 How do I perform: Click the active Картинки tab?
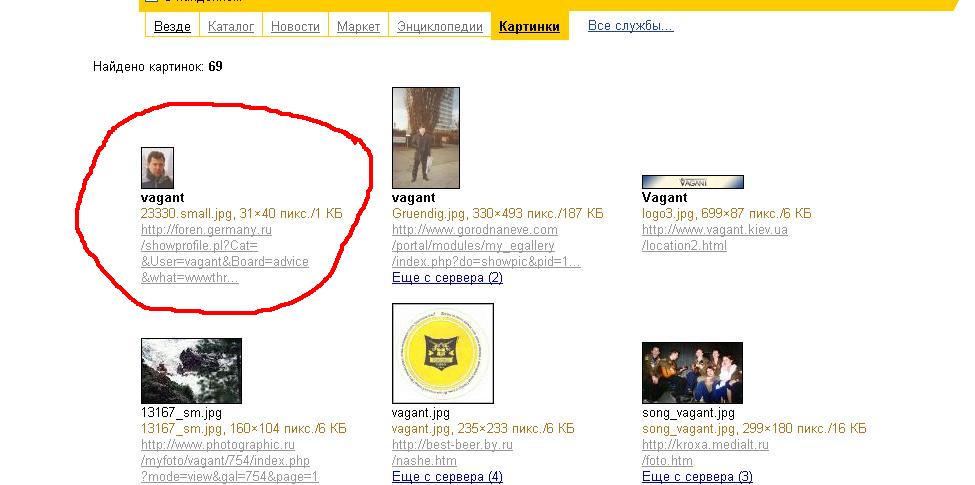click(x=529, y=27)
